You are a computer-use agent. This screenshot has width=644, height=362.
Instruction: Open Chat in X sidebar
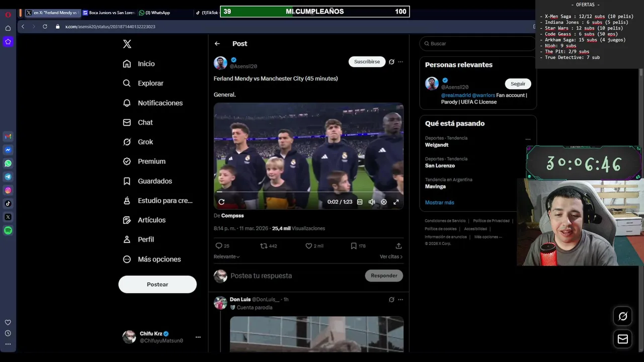[x=138, y=123]
